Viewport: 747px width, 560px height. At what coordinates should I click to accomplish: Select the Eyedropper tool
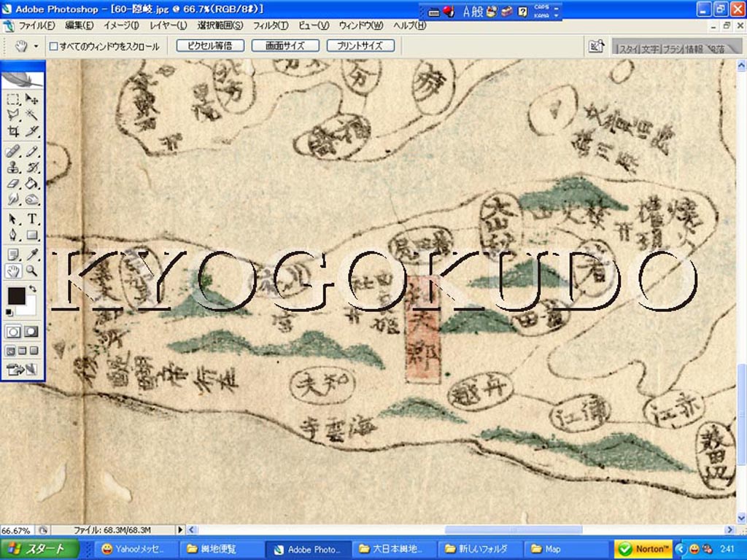click(31, 254)
